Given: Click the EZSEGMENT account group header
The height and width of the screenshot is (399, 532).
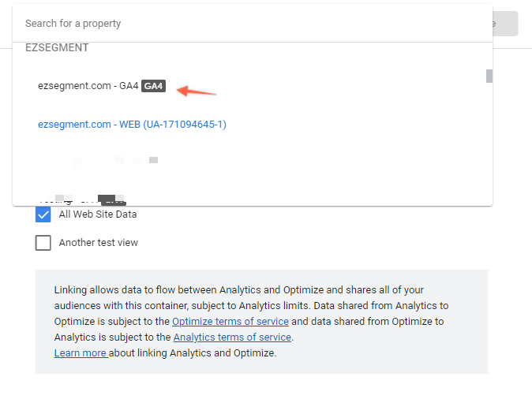Looking at the screenshot, I should coord(57,47).
